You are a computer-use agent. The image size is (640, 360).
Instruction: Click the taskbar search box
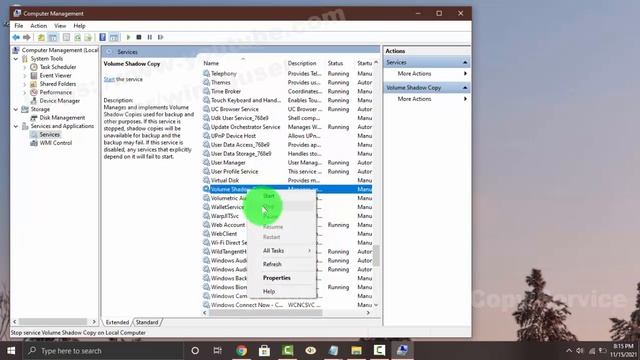tap(103, 351)
